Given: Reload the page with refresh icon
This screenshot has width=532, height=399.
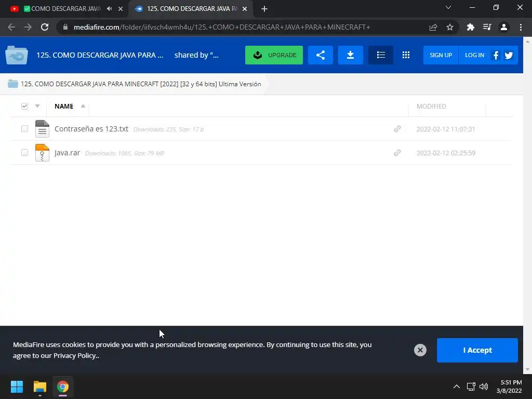Looking at the screenshot, I should (45, 27).
